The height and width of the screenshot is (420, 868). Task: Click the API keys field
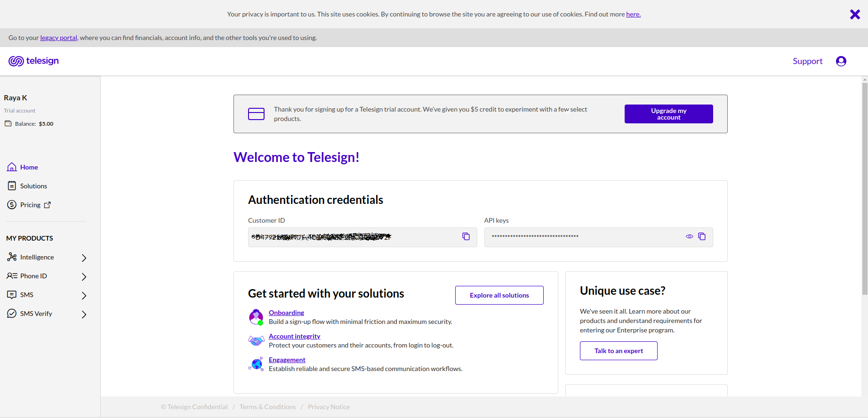[584, 237]
